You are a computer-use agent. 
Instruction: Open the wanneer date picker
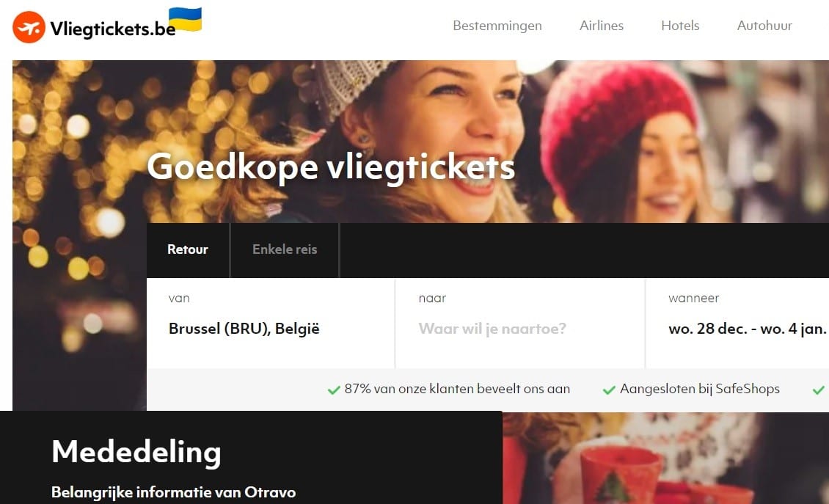point(737,323)
